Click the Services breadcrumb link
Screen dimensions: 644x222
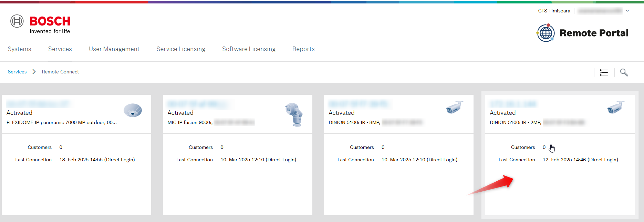point(17,72)
